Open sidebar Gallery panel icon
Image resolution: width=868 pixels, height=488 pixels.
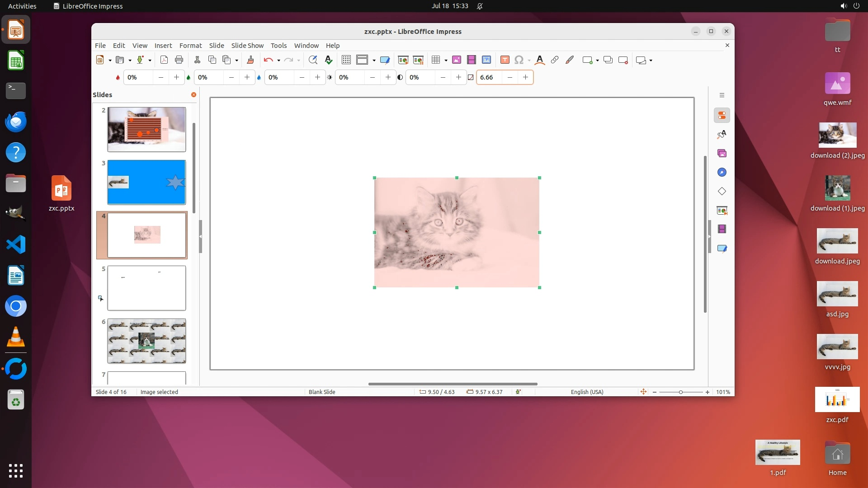point(722,153)
